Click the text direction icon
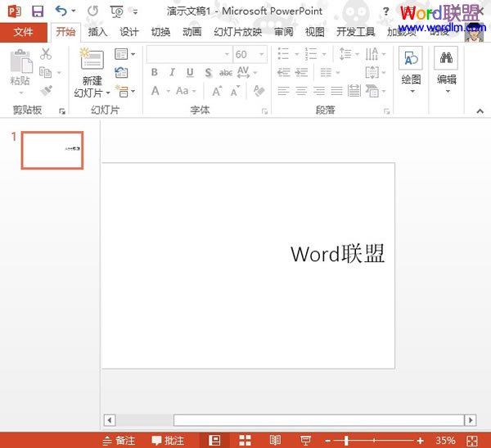Screen dimensions: 491x448 tap(372, 54)
